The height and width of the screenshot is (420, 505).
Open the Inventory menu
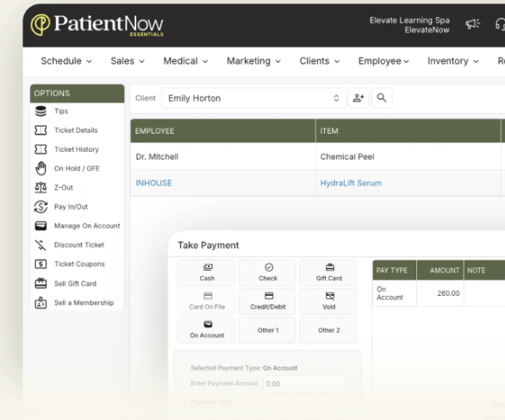(453, 61)
